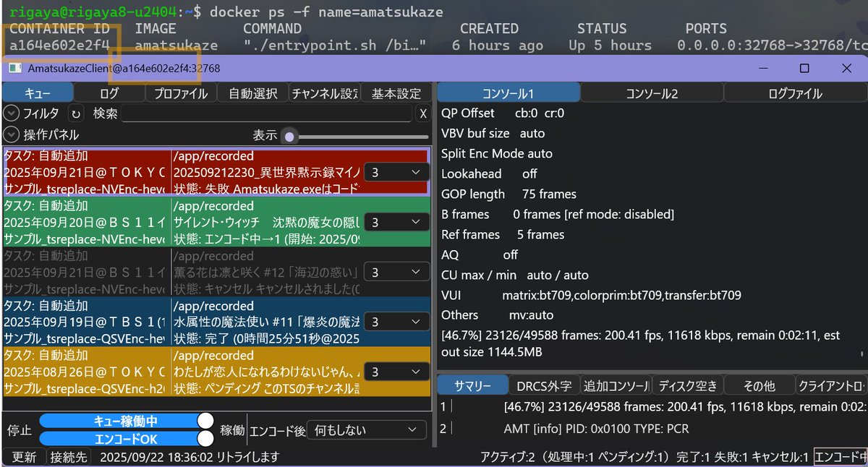This screenshot has height=467, width=868.
Task: Open the DRCS外字 tab
Action: pos(544,385)
